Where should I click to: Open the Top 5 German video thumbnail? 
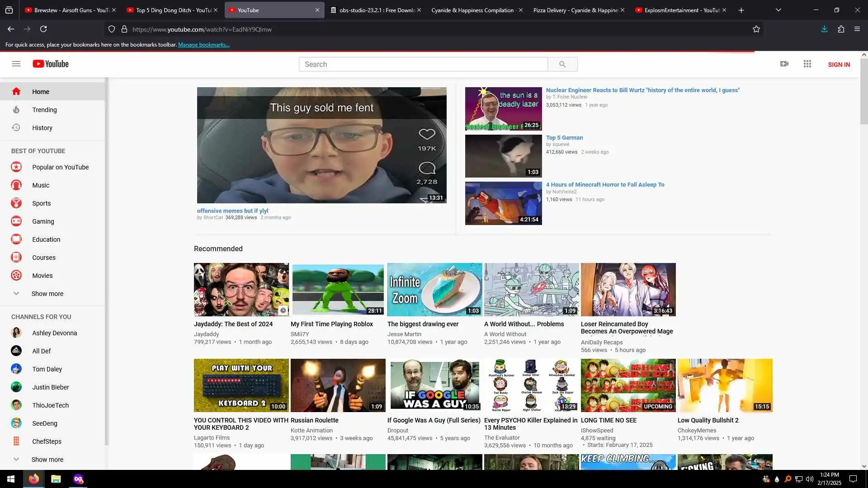tap(503, 156)
